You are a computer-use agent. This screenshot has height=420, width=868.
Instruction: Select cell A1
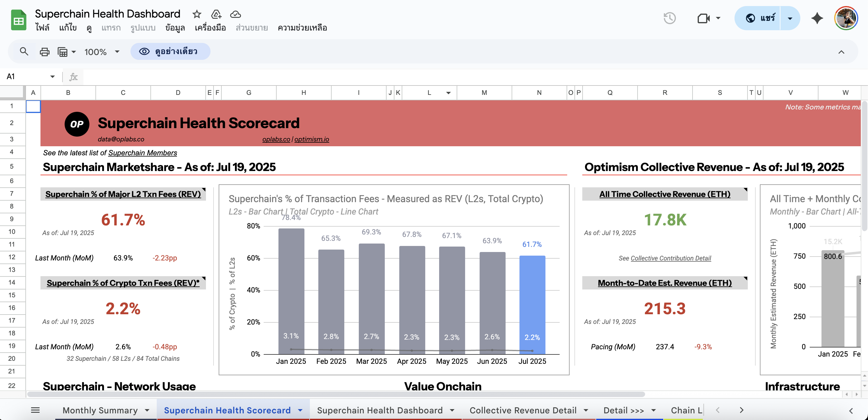tap(33, 106)
